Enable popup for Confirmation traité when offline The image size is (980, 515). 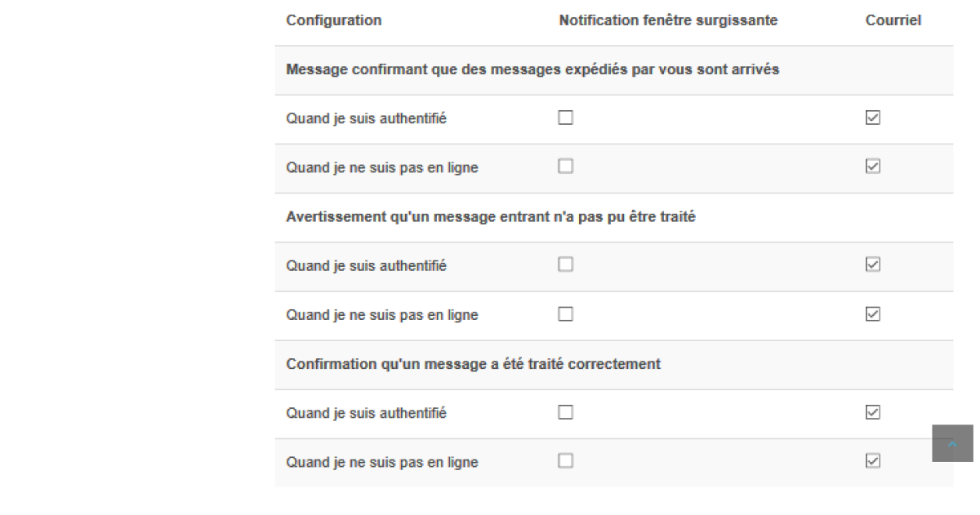coord(565,461)
